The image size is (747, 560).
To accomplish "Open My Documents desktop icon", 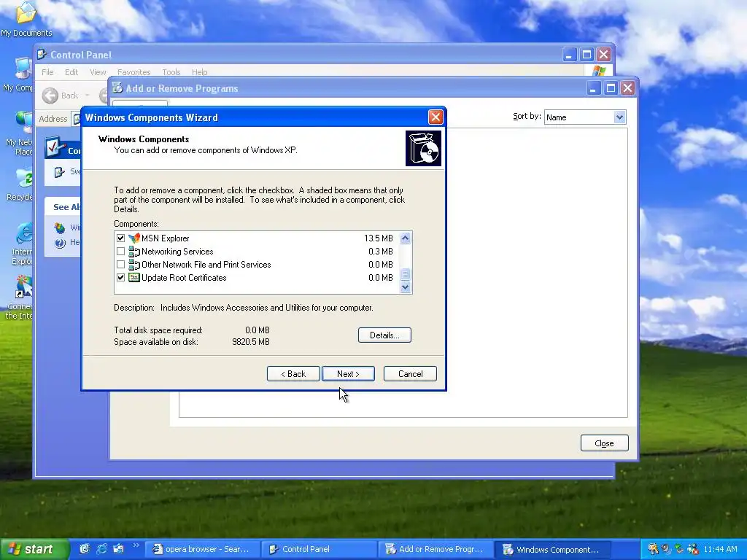I will pyautogui.click(x=26, y=19).
